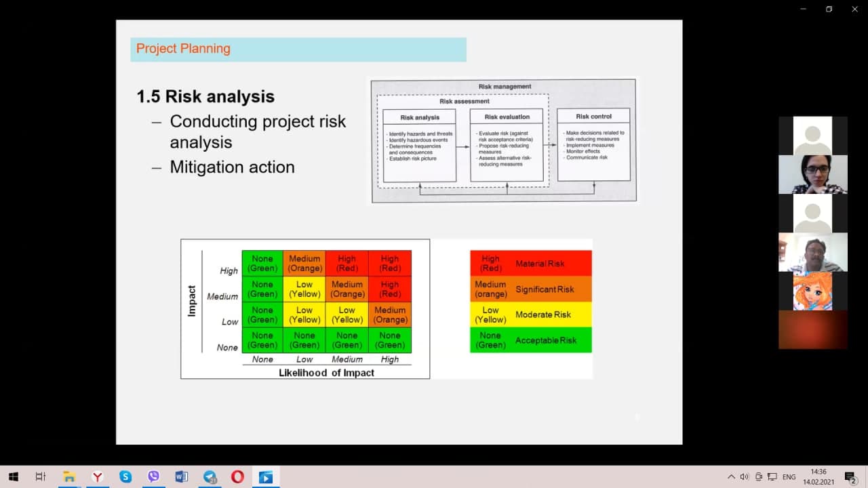Switch to Microsoft Word in the taskbar
Viewport: 868px width, 488px height.
(181, 477)
